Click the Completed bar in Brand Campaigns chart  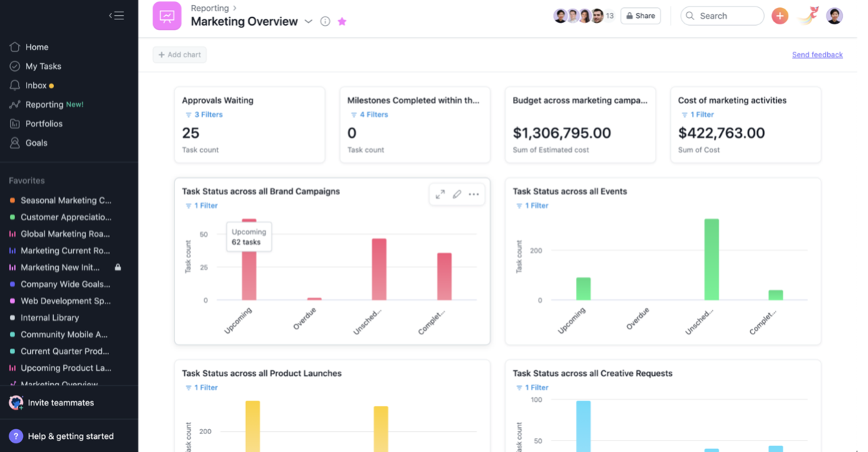click(444, 277)
